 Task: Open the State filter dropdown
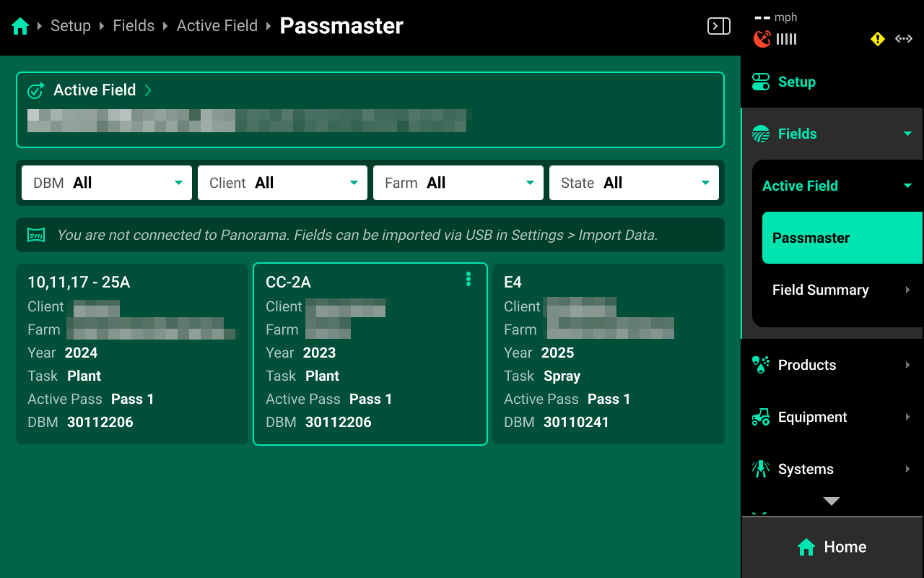click(634, 183)
